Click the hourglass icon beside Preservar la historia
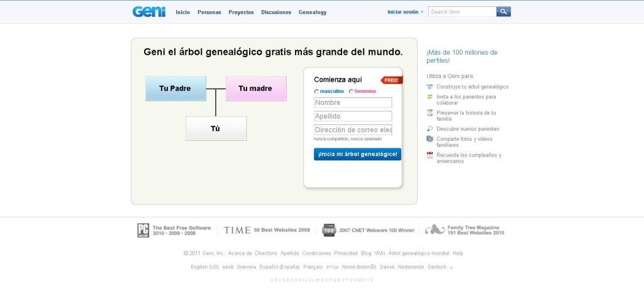This screenshot has width=644, height=296. click(x=430, y=112)
